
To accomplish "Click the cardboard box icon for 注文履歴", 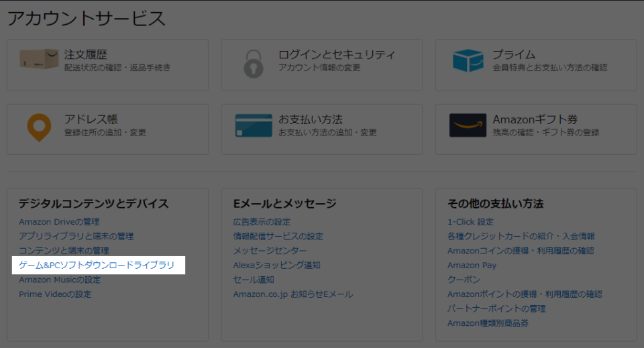I will tap(39, 59).
